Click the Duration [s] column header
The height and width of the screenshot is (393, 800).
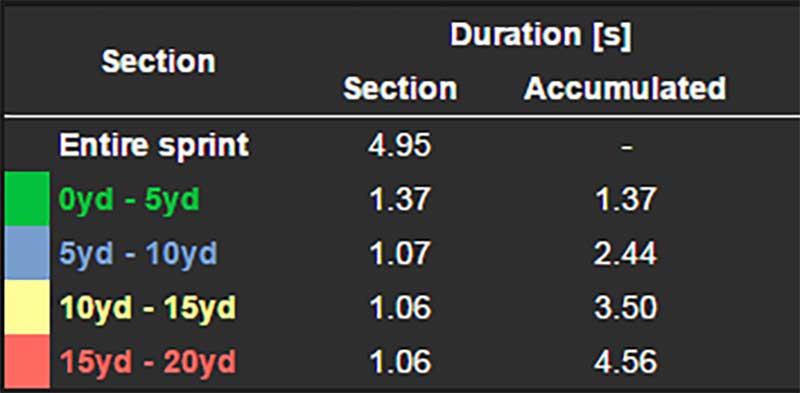pyautogui.click(x=540, y=35)
